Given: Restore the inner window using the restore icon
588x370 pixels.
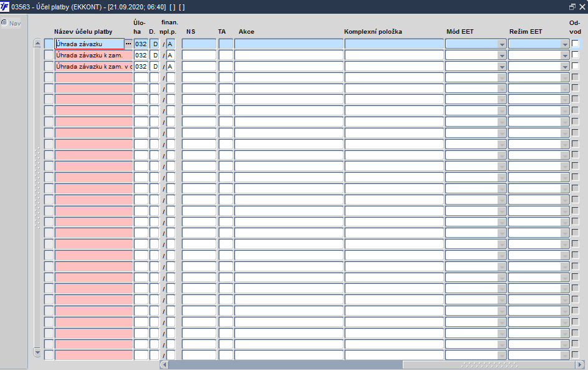Looking at the screenshot, I should coord(572,7).
